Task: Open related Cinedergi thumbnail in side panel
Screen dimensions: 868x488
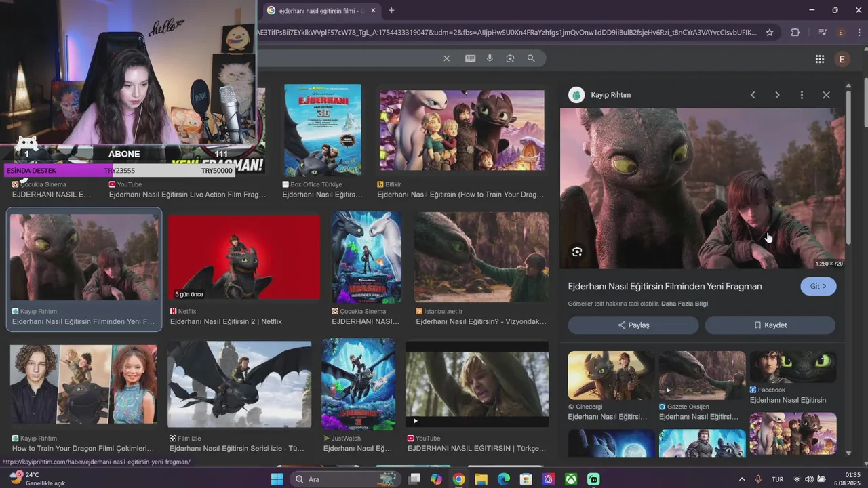Action: tap(611, 375)
